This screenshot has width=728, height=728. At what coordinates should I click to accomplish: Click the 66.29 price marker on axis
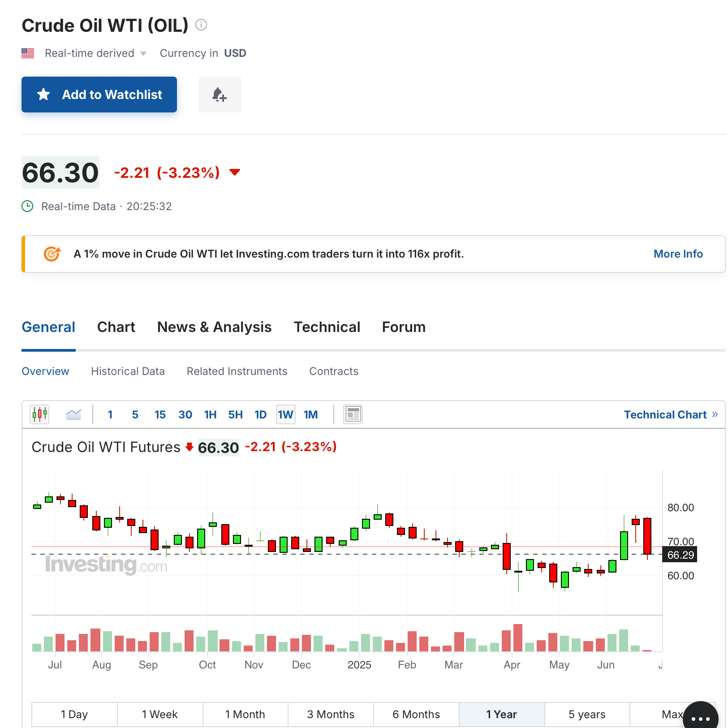click(680, 555)
